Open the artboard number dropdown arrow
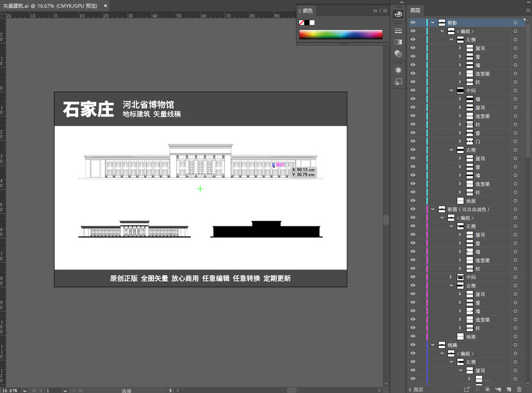This screenshot has width=532, height=393. (x=65, y=390)
